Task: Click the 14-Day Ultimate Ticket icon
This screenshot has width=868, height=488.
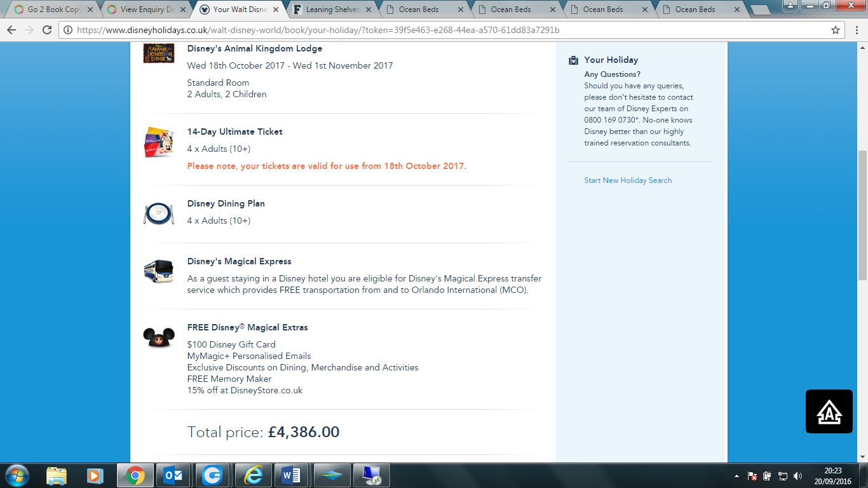Action: (159, 142)
